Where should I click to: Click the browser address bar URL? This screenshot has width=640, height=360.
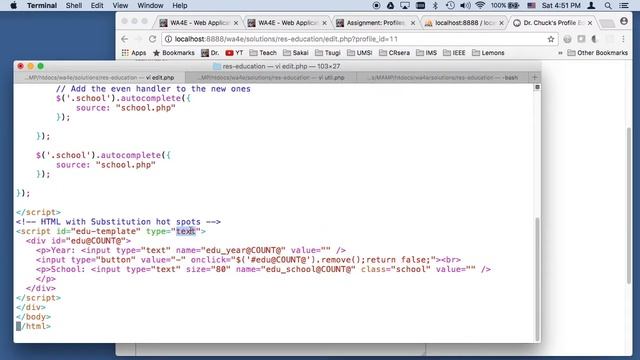pyautogui.click(x=286, y=39)
